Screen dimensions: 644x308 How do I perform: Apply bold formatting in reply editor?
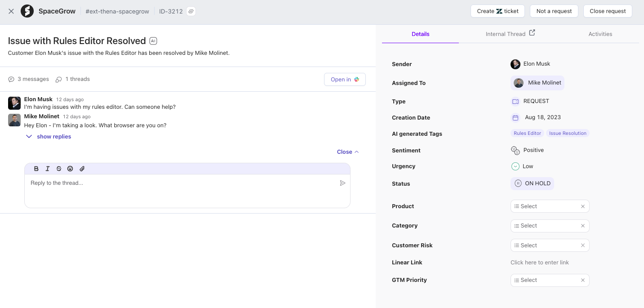pos(36,169)
